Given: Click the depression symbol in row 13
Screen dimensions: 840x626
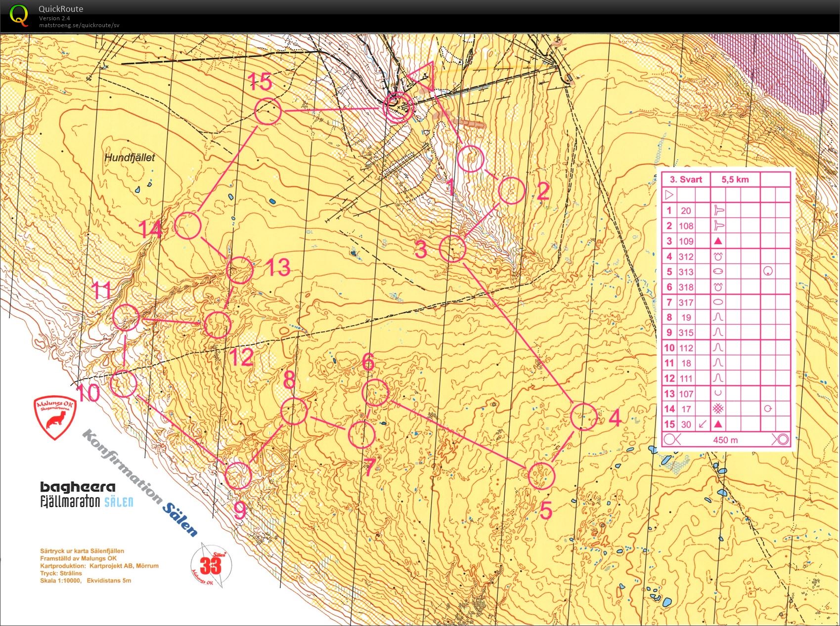Looking at the screenshot, I should [718, 393].
